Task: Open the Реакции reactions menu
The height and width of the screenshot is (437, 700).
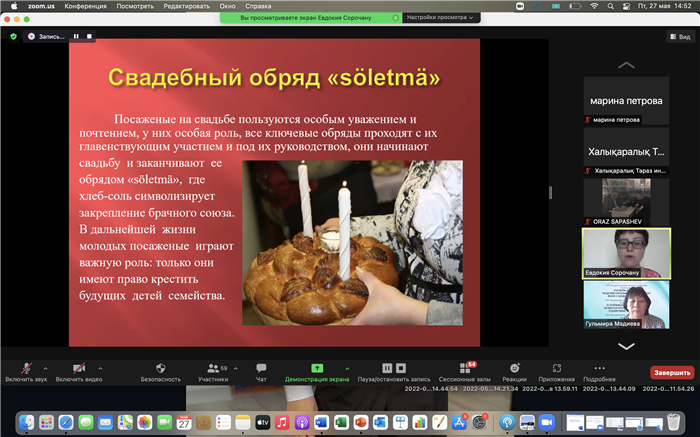Action: coord(514,371)
